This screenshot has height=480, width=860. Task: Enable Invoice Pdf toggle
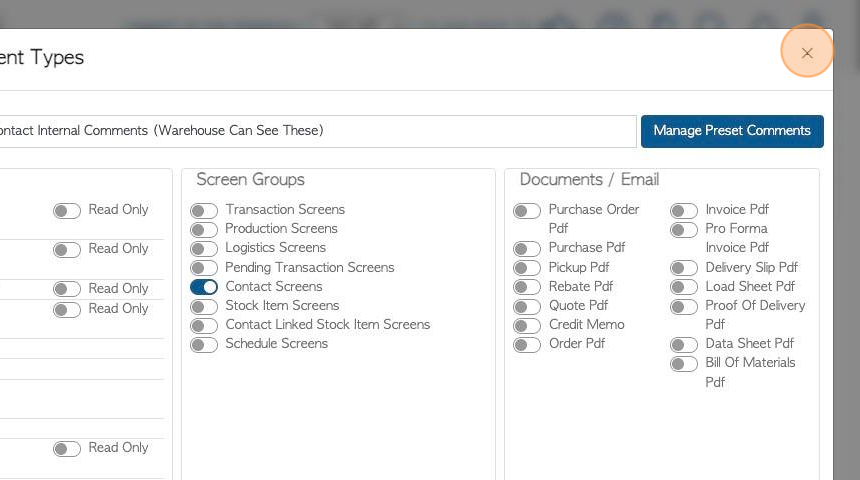tap(684, 211)
